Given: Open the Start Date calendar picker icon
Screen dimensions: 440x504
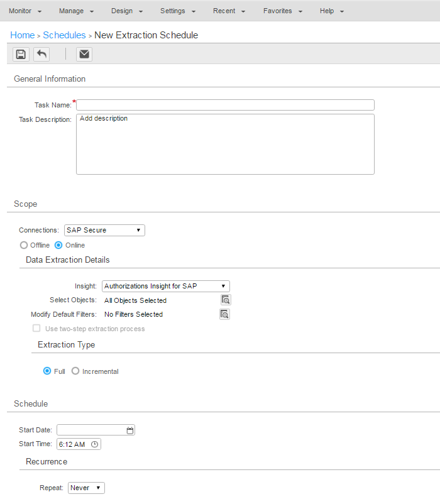Looking at the screenshot, I should [130, 430].
